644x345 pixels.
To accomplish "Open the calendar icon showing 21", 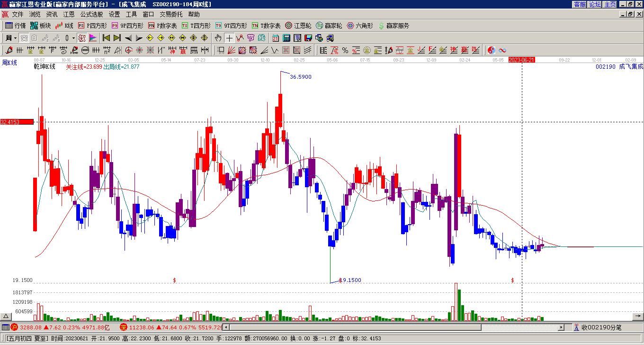I will [x=276, y=38].
